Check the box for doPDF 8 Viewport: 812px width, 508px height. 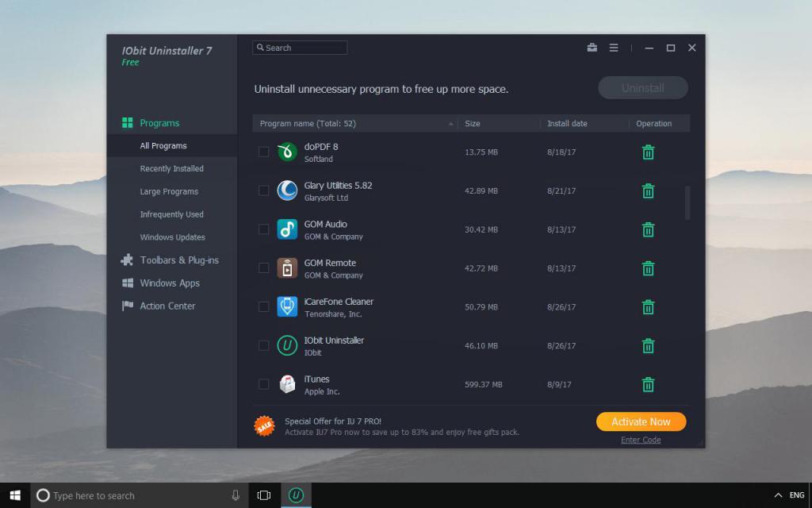tap(263, 152)
